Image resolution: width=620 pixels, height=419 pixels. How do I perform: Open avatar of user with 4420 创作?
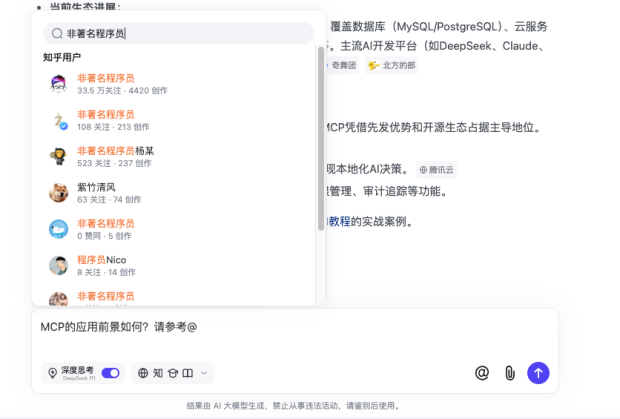coord(59,84)
